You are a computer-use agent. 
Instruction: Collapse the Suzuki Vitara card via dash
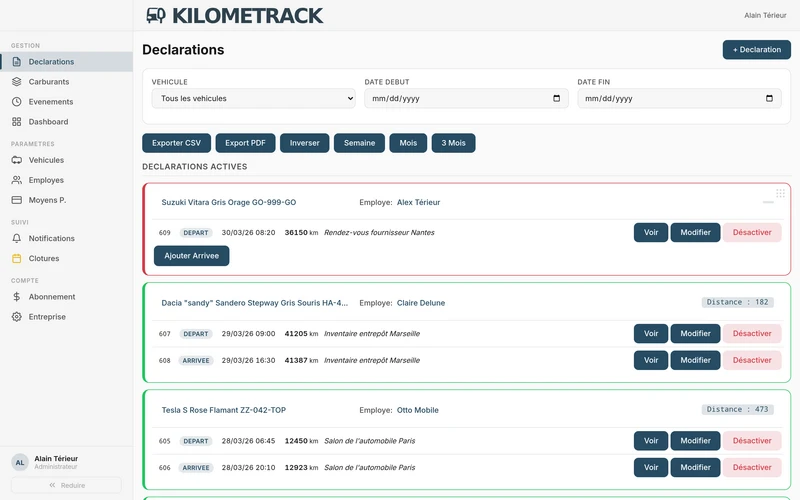tap(768, 203)
